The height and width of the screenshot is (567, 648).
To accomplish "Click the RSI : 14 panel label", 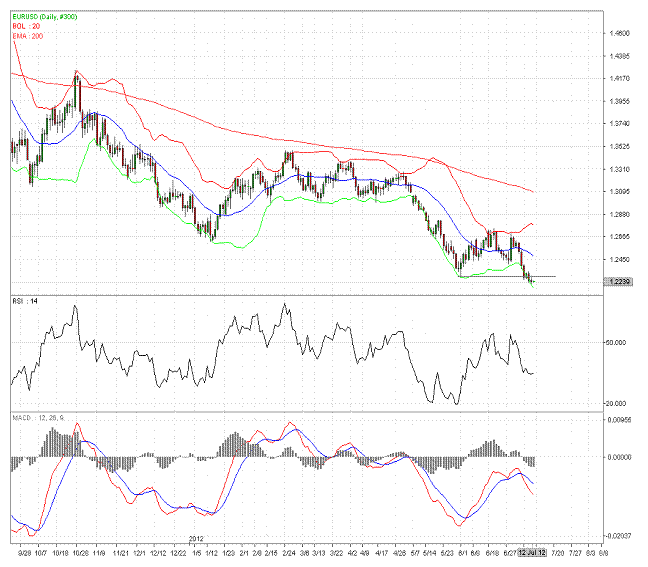I will pos(25,301).
